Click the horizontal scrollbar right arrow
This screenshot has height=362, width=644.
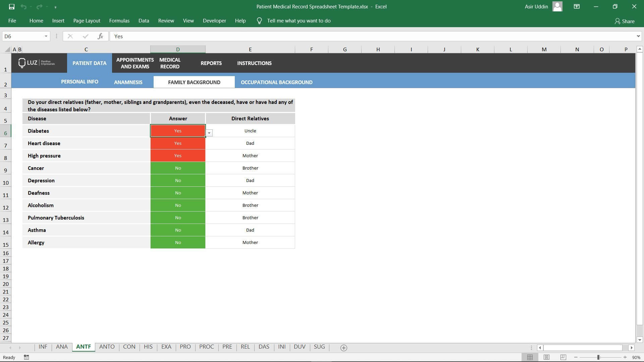point(632,348)
